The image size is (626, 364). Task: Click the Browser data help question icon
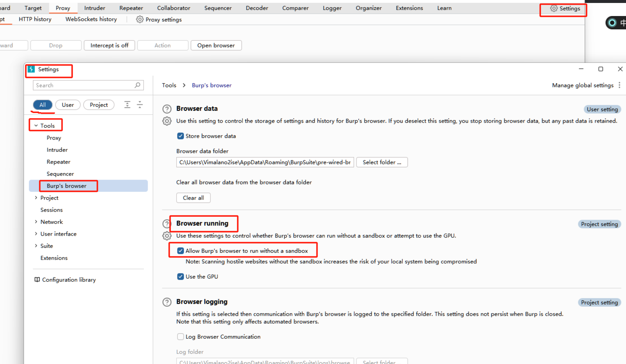click(167, 109)
